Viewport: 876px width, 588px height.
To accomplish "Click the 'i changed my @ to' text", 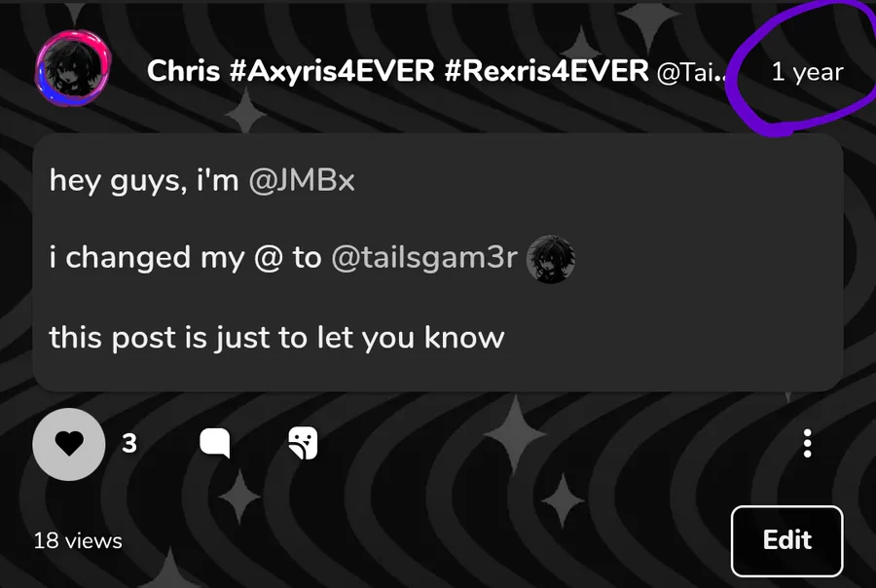I will click(x=186, y=258).
